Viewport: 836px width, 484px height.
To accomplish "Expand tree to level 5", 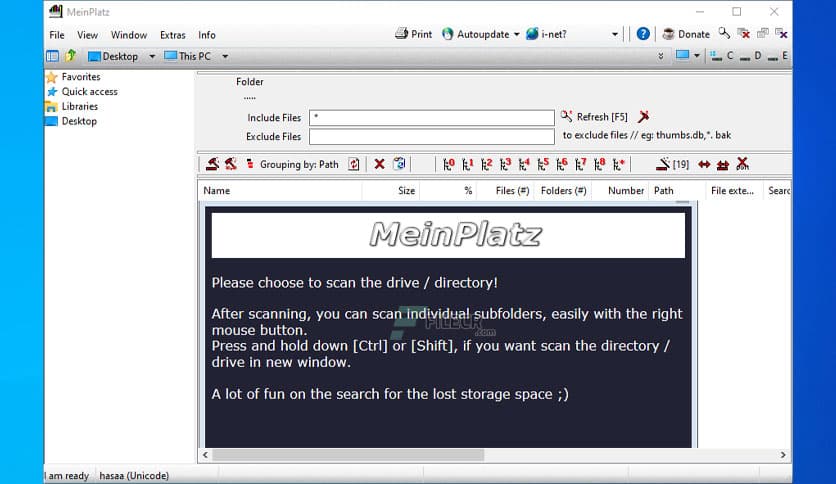I will point(543,164).
